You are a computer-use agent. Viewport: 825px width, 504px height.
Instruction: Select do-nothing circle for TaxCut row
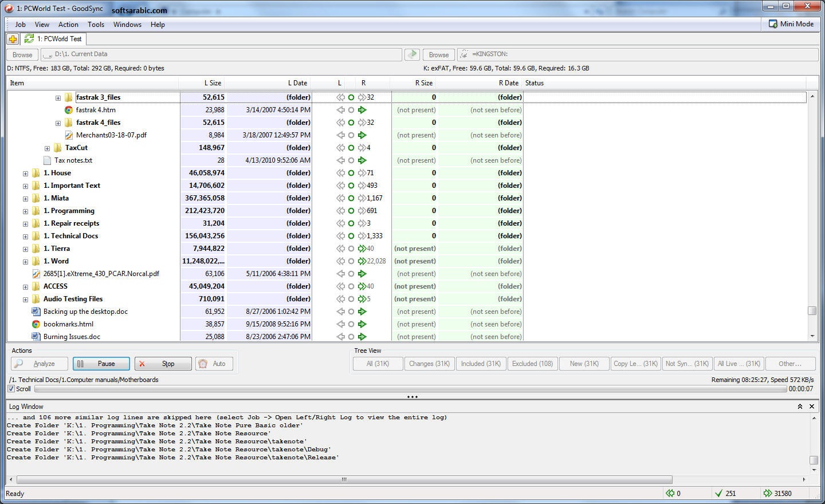coord(351,148)
